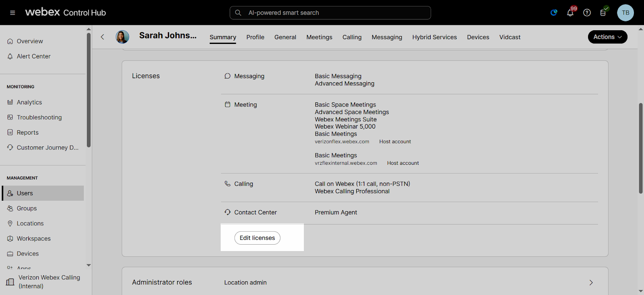Click the Overview home icon

point(10,42)
